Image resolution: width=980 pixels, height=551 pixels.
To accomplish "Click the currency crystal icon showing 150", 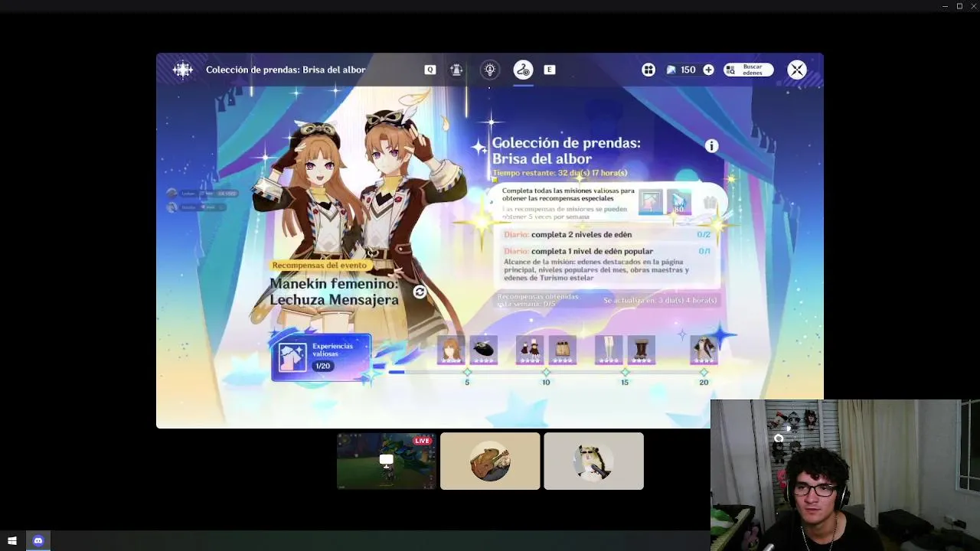I will (671, 70).
